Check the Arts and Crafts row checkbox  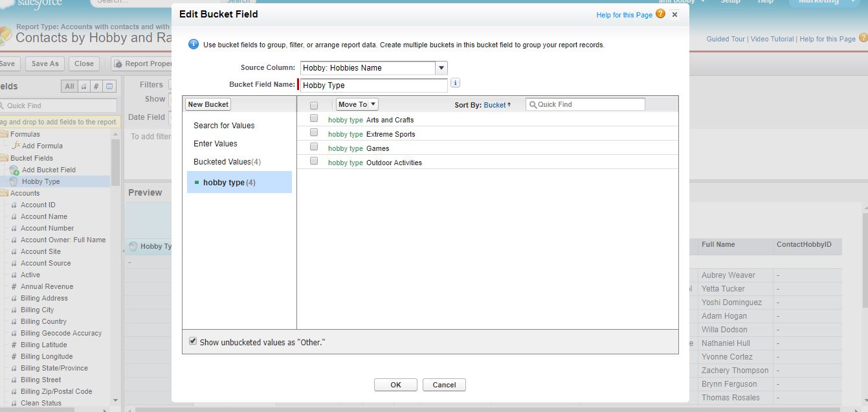pyautogui.click(x=314, y=119)
